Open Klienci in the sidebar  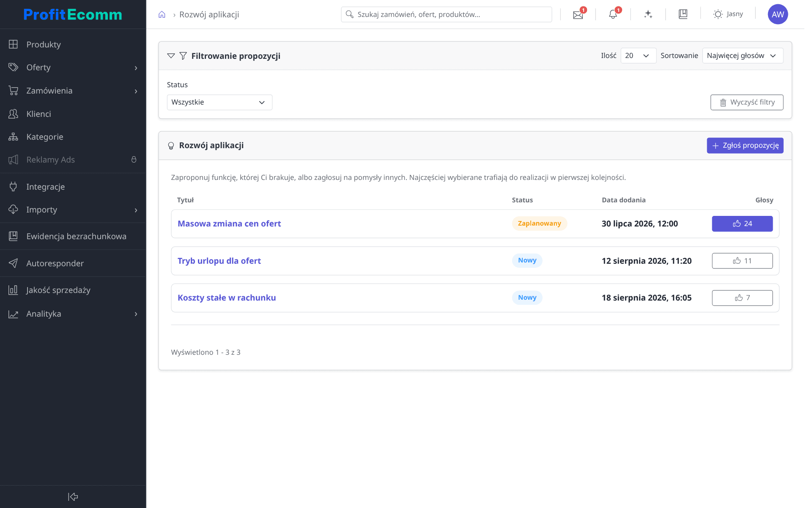(73, 114)
